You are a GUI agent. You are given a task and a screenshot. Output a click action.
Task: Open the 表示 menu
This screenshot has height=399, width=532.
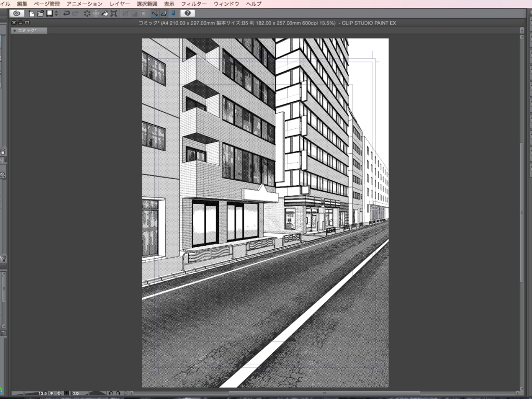[x=169, y=4]
